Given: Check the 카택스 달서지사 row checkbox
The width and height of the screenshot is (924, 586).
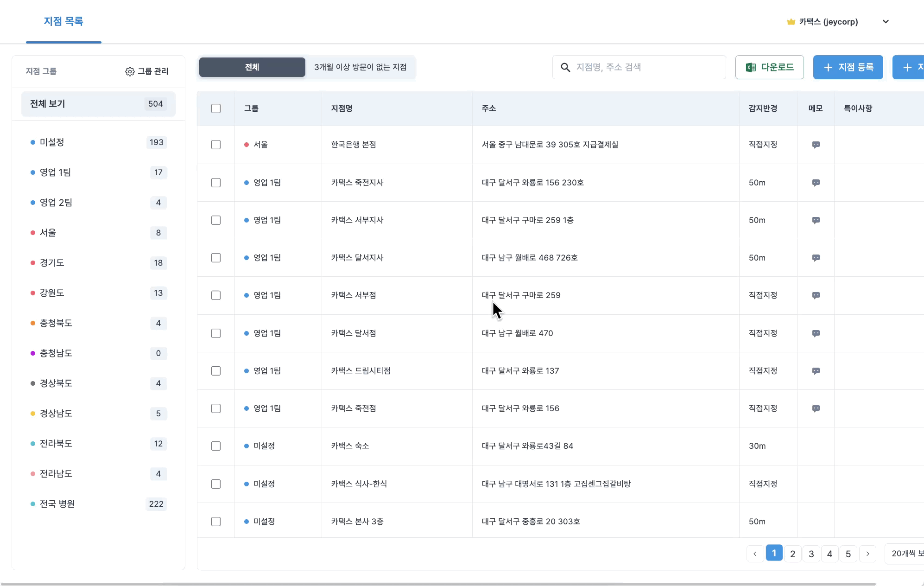Looking at the screenshot, I should 216,258.
